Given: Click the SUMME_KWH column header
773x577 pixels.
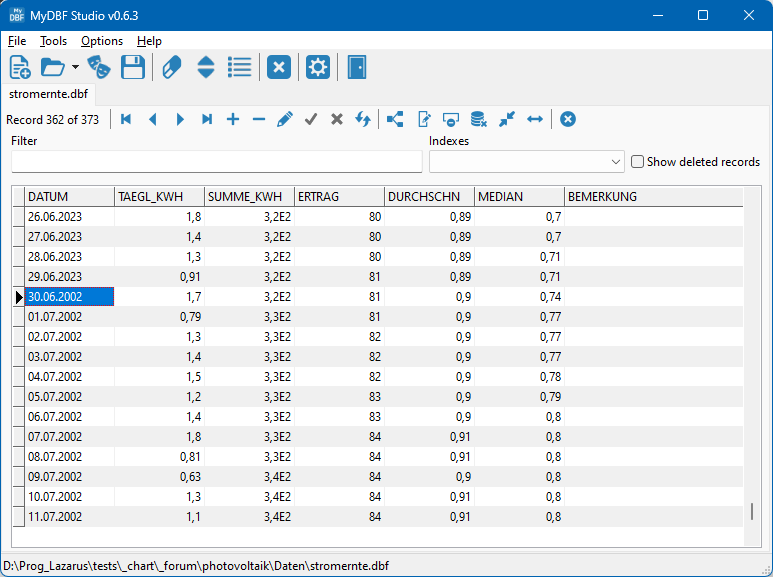Looking at the screenshot, I should click(x=249, y=197).
